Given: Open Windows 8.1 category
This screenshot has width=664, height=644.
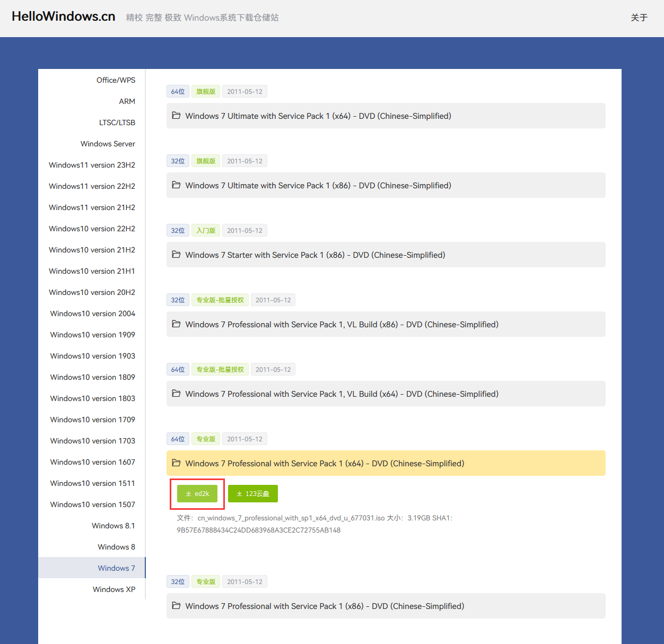Looking at the screenshot, I should pyautogui.click(x=92, y=526).
